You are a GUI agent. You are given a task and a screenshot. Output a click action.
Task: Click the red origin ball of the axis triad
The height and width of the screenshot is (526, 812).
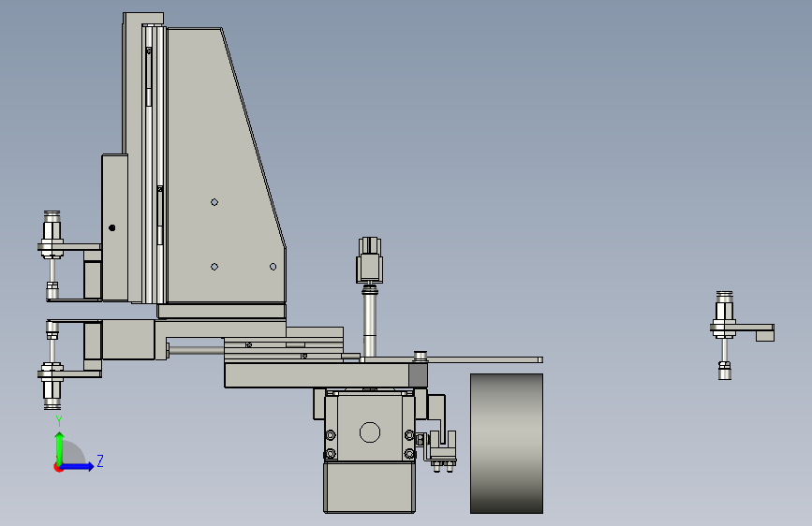click(58, 467)
